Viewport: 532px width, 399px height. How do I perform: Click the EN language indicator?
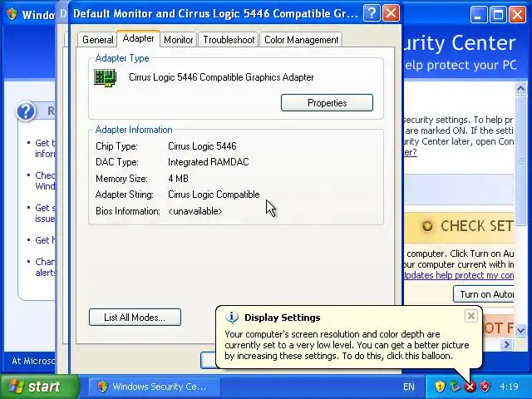(409, 387)
